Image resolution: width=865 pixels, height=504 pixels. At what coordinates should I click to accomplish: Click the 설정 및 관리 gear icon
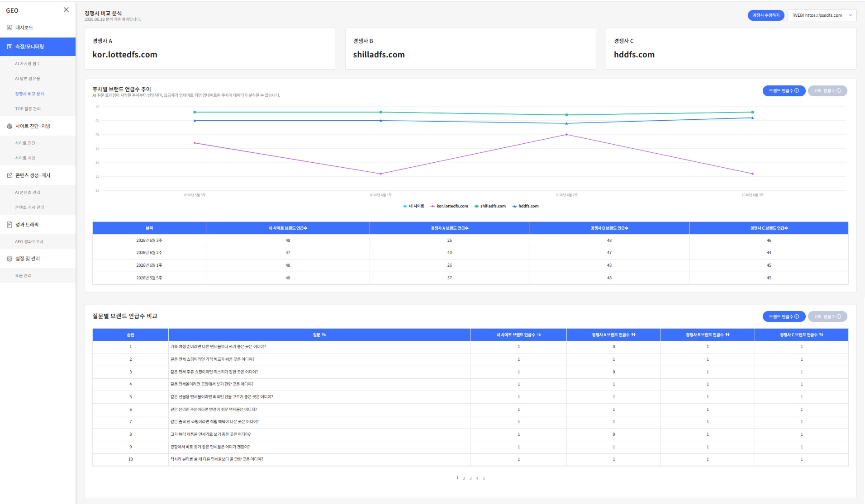click(10, 259)
